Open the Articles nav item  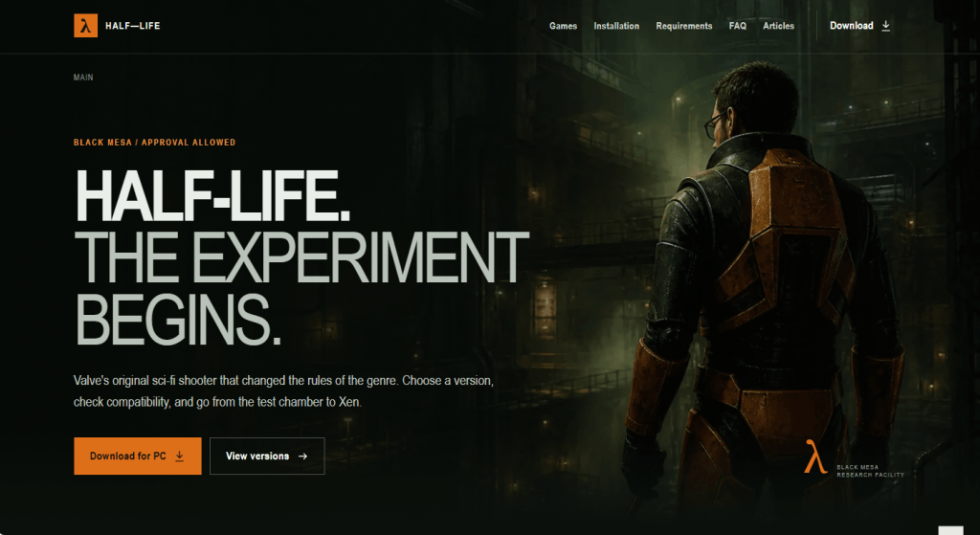tap(778, 26)
